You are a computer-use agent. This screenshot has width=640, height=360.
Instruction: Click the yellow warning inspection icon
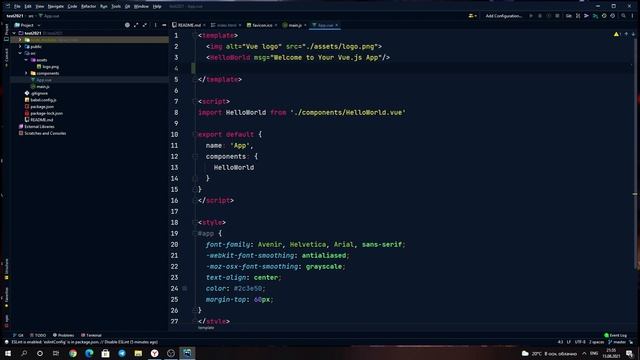click(616, 34)
